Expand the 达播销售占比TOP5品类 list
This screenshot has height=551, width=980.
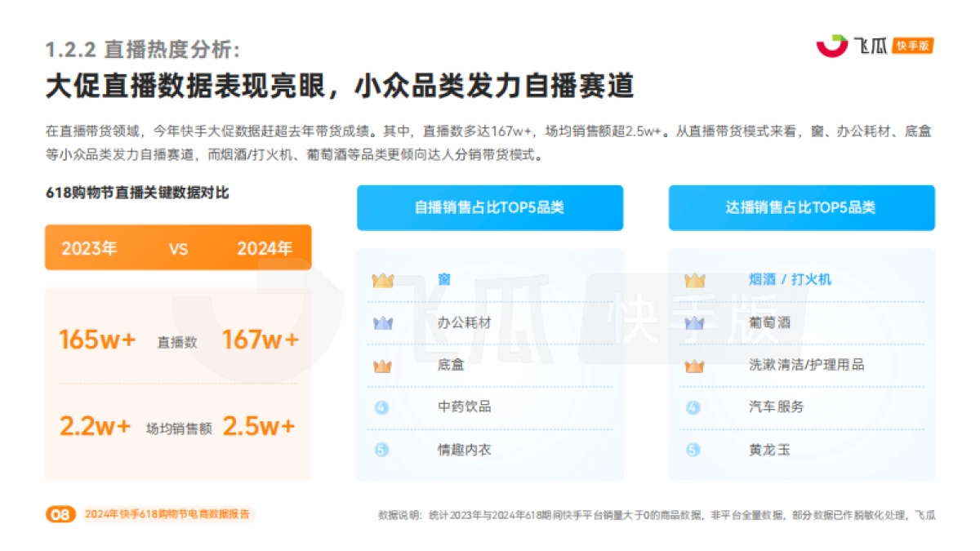801,208
